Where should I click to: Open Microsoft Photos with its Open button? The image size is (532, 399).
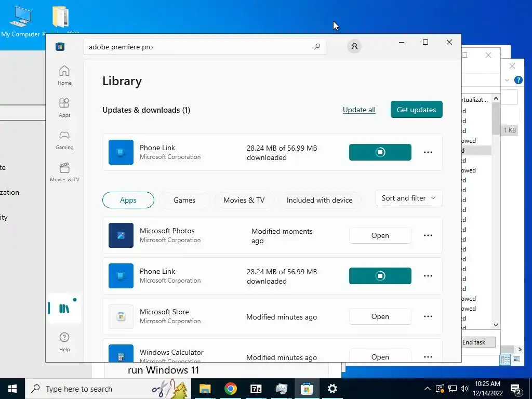(380, 235)
